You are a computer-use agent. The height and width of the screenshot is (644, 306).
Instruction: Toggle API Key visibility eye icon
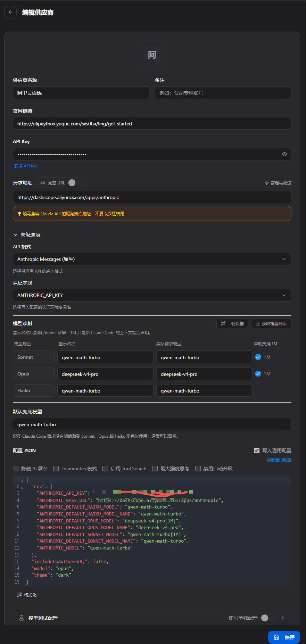pos(284,154)
